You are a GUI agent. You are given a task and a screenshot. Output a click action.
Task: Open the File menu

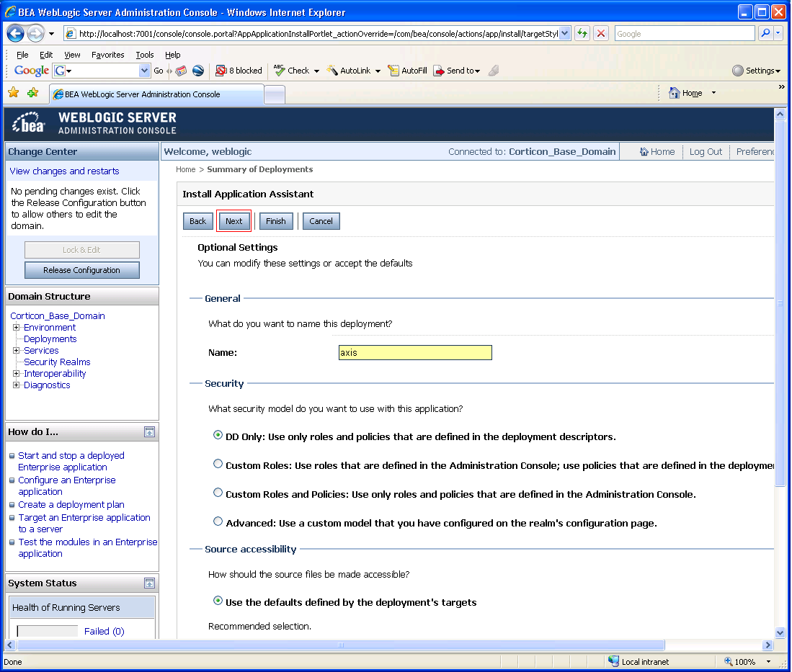(22, 55)
